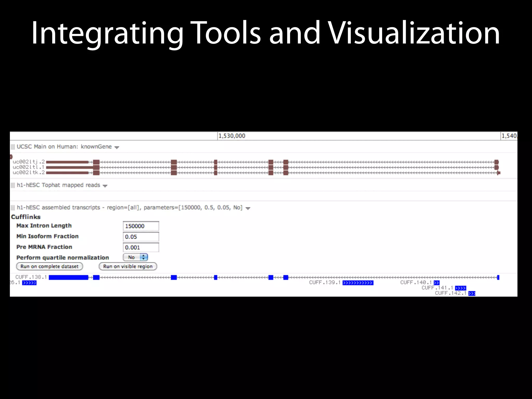Click the h1-hESC assembled transcripts track title
This screenshot has width=532, height=399.
click(130, 208)
